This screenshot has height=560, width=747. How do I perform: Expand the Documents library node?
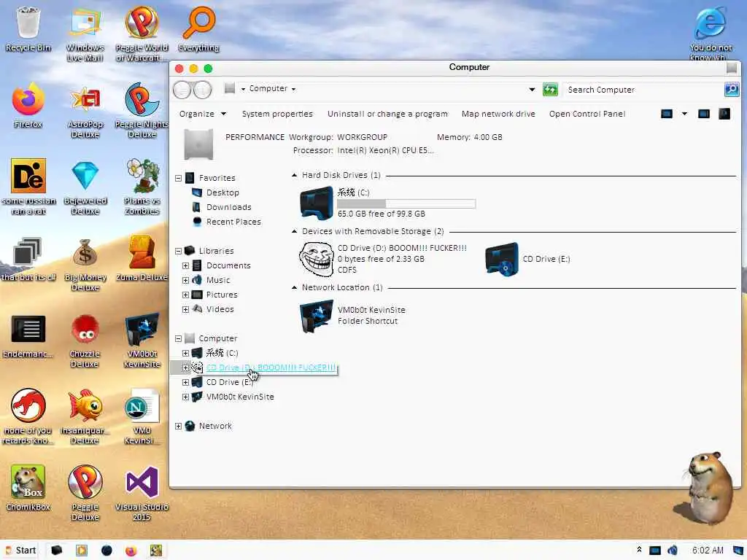pyautogui.click(x=186, y=265)
